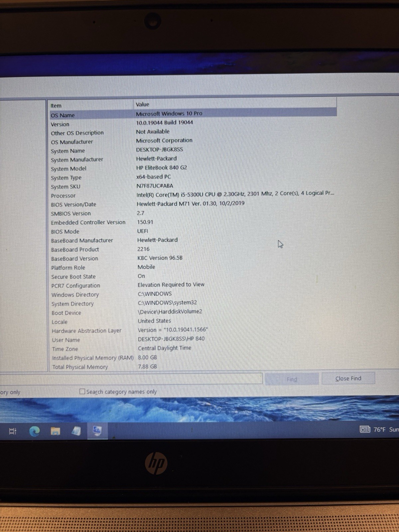This screenshot has height=532, width=399.
Task: Click the United States locale value
Action: (x=154, y=321)
